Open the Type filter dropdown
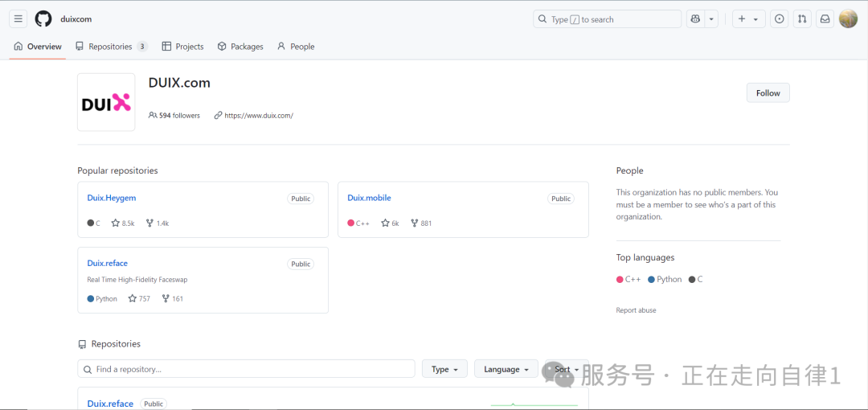The width and height of the screenshot is (868, 410). pyautogui.click(x=444, y=369)
